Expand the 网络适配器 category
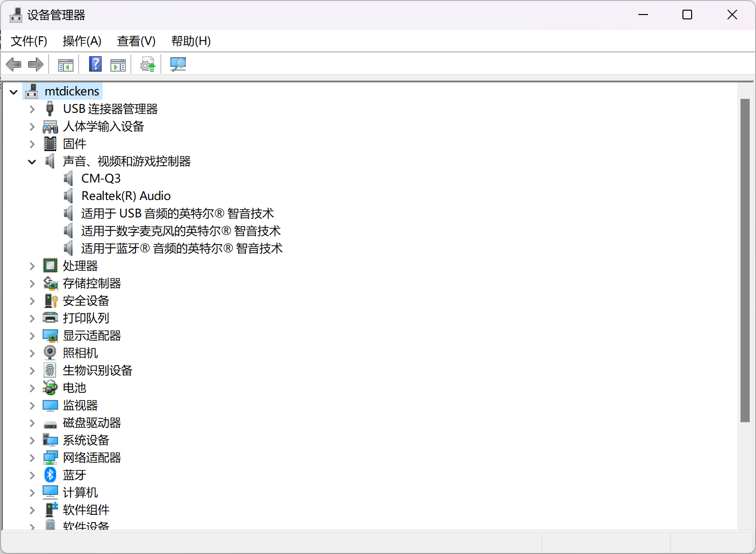756x554 pixels. click(x=32, y=458)
